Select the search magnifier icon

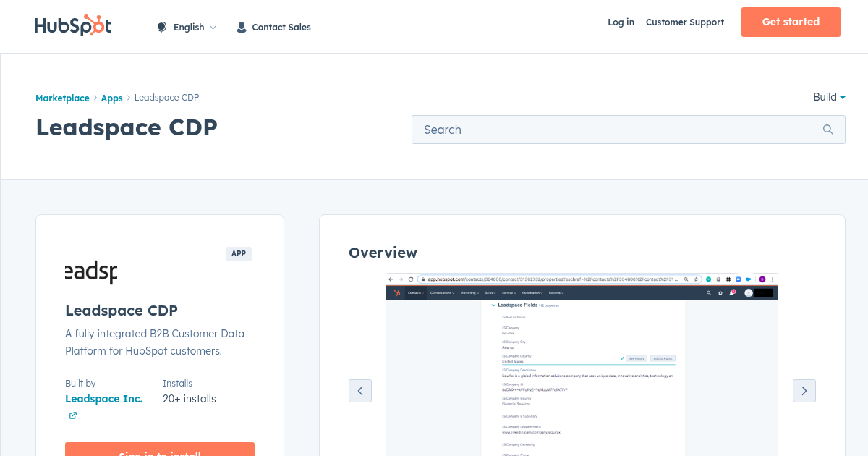pos(828,130)
